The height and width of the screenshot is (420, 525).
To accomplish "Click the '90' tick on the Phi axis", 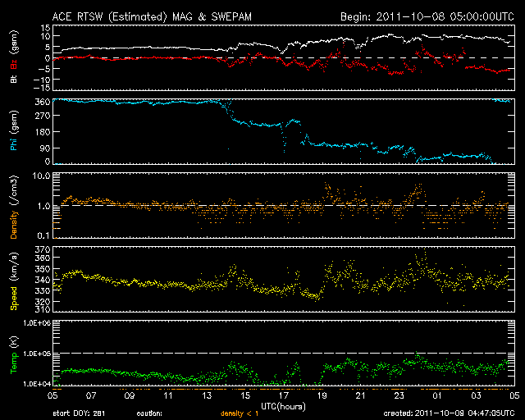I will coord(45,148).
